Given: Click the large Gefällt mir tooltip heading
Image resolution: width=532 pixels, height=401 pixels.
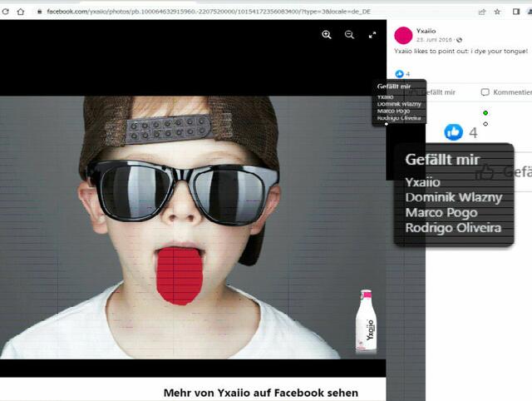Looking at the screenshot, I should click(x=442, y=160).
